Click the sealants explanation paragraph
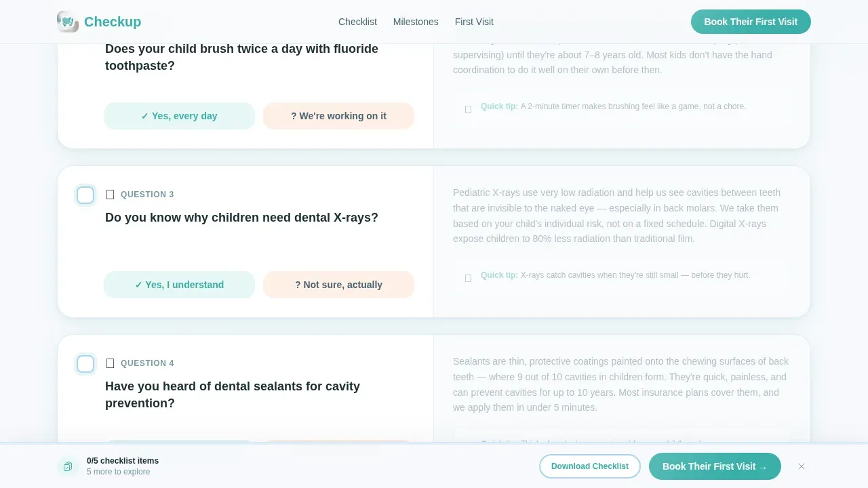 (620, 384)
